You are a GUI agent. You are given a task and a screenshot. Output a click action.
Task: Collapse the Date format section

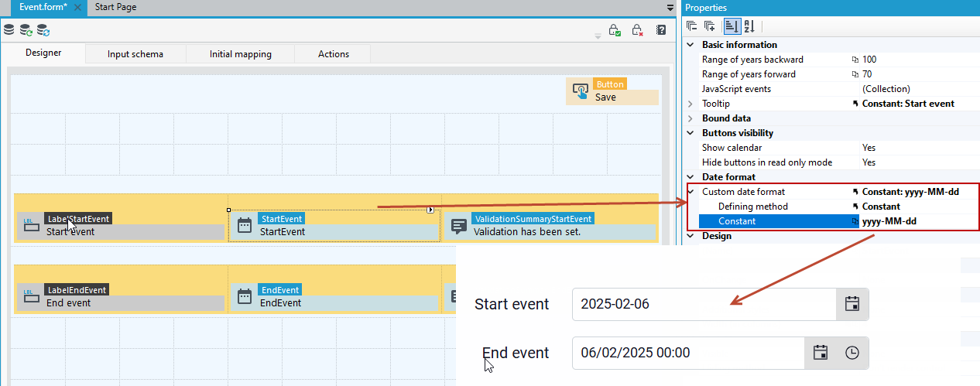pyautogui.click(x=690, y=177)
